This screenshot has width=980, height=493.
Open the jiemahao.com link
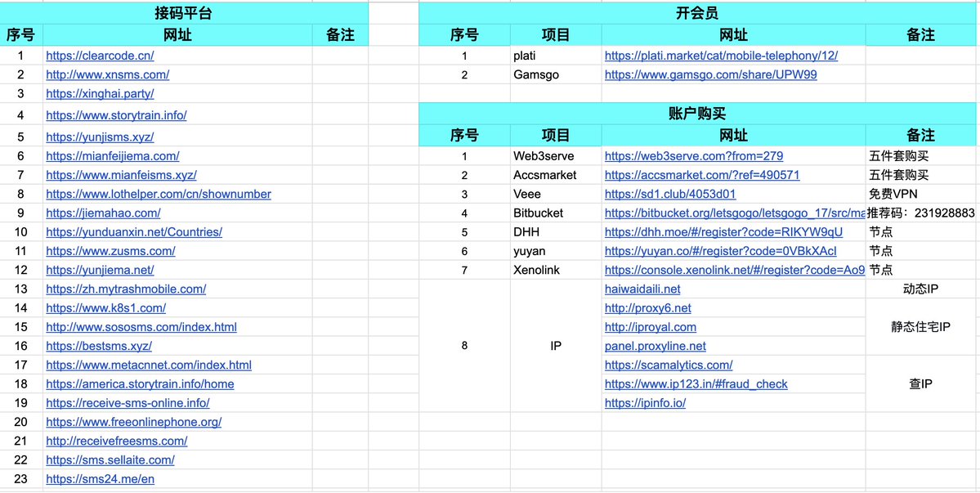(103, 213)
